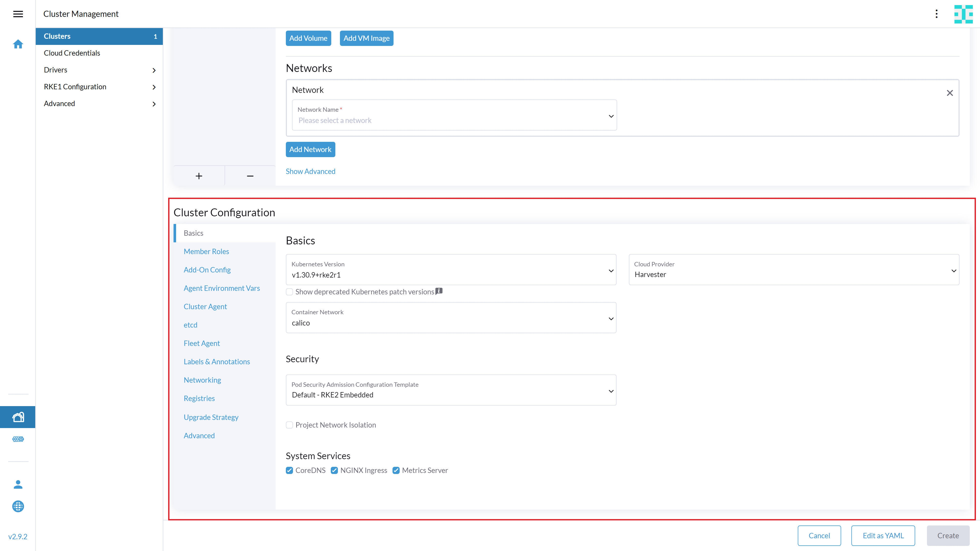Screen dimensions: 980x551
Task: Click Show Advanced under networks
Action: pyautogui.click(x=310, y=171)
